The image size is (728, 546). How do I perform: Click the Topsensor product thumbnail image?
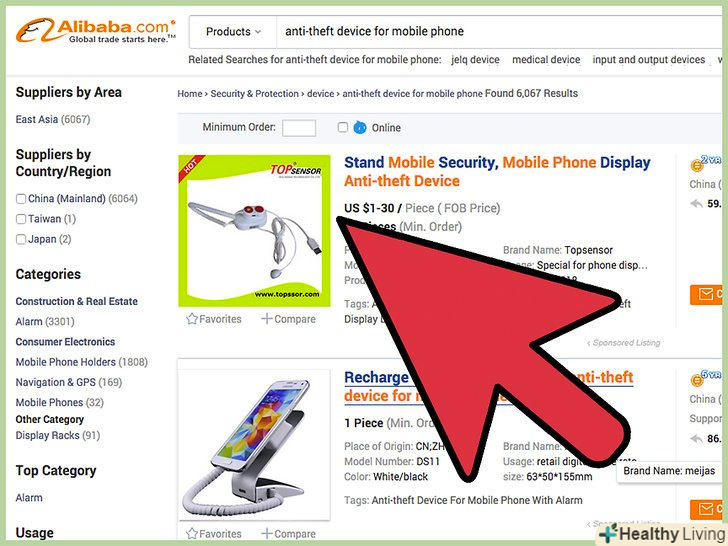click(254, 231)
